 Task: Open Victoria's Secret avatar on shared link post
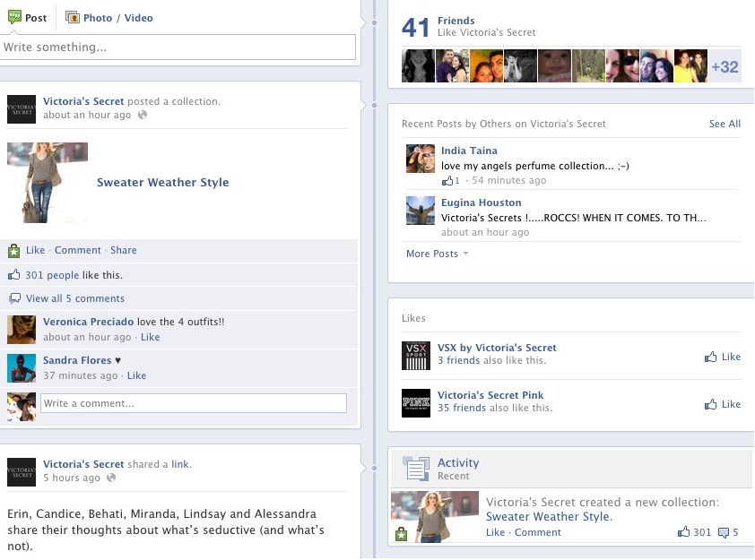(22, 472)
